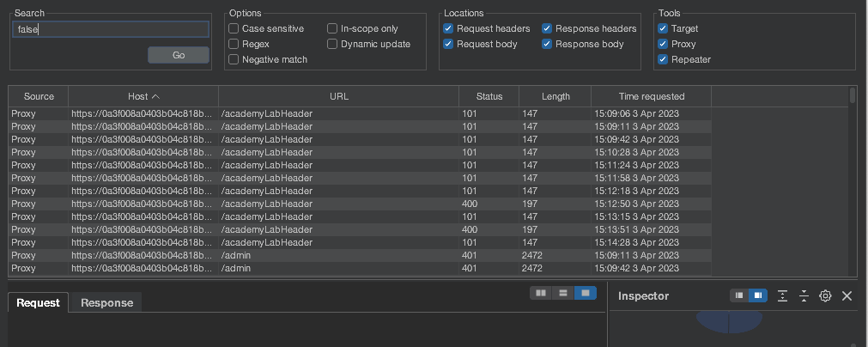Select row requested at 15:13:15
The width and height of the screenshot is (868, 347).
360,216
